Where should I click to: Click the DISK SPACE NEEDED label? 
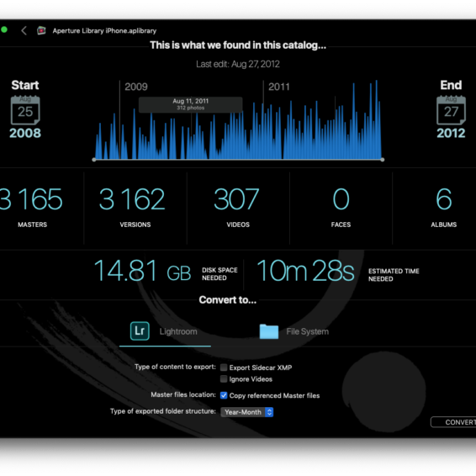click(219, 274)
